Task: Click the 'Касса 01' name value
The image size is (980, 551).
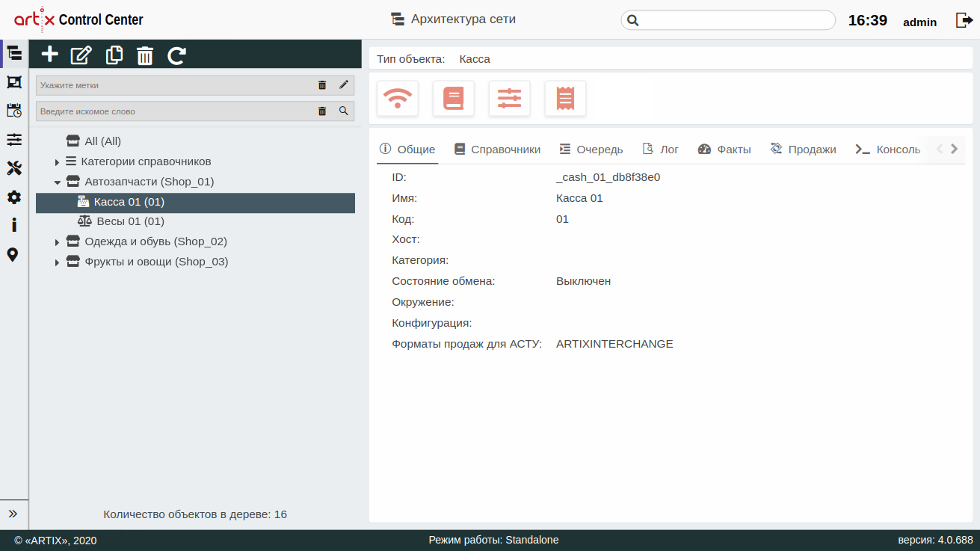Action: [x=579, y=198]
